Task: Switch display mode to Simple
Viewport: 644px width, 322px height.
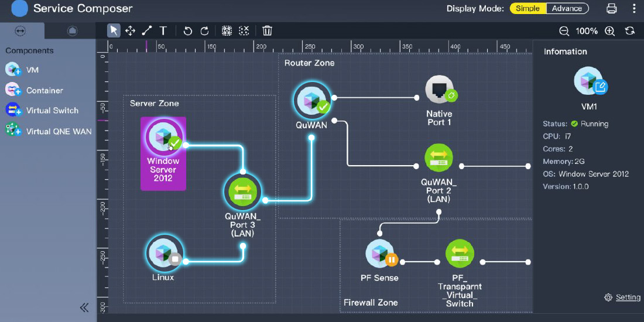Action: coord(527,8)
